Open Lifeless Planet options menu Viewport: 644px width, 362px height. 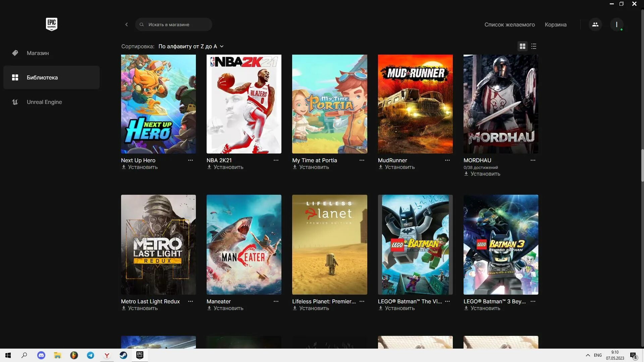pyautogui.click(x=362, y=301)
